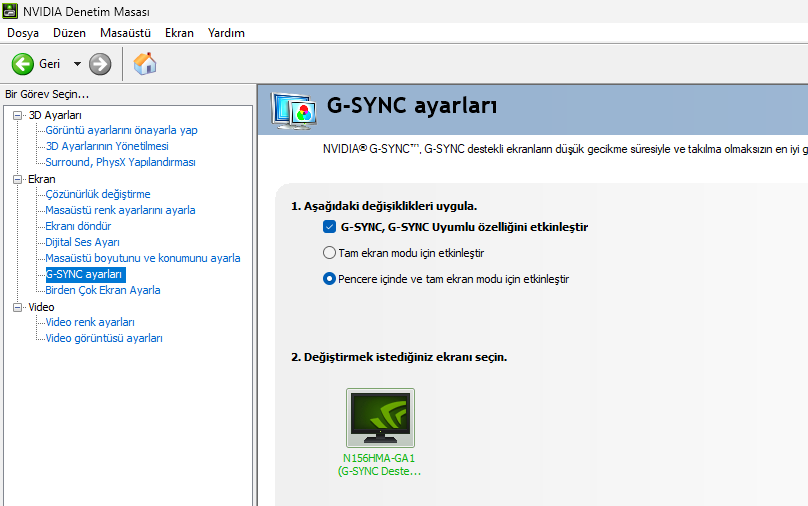Open Masaüstü boyutunu ve konumunu ayarla

tap(143, 258)
